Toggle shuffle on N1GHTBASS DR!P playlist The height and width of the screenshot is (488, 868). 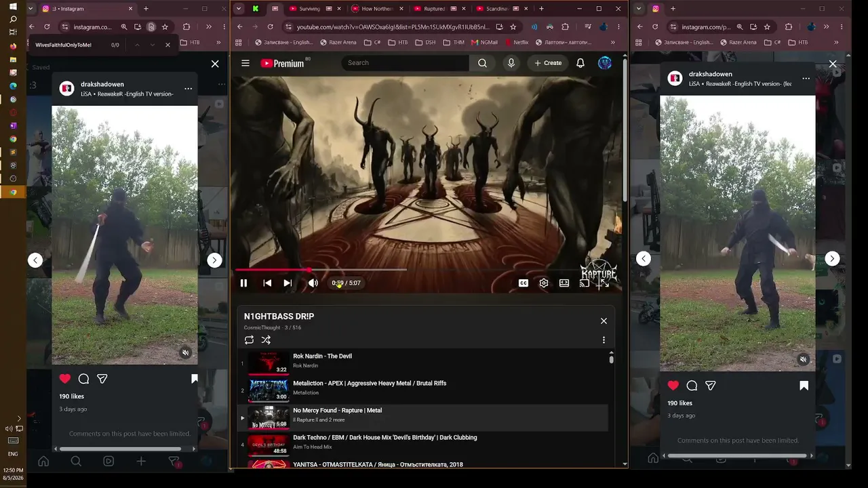point(266,340)
